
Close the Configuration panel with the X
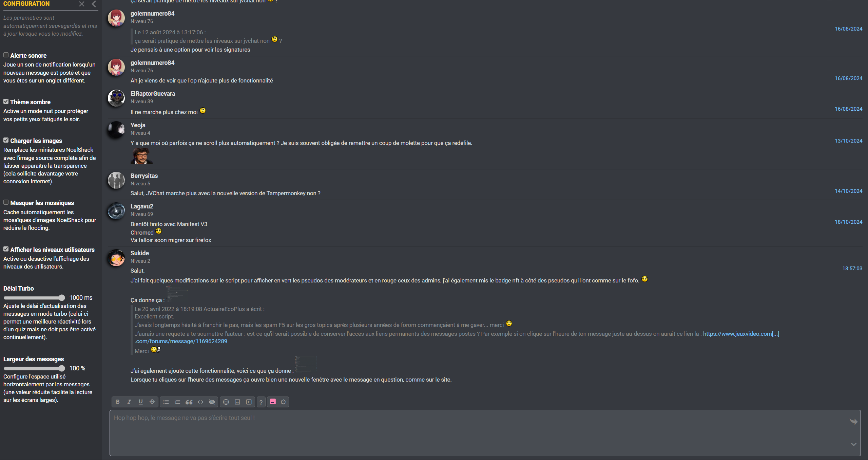pyautogui.click(x=82, y=4)
